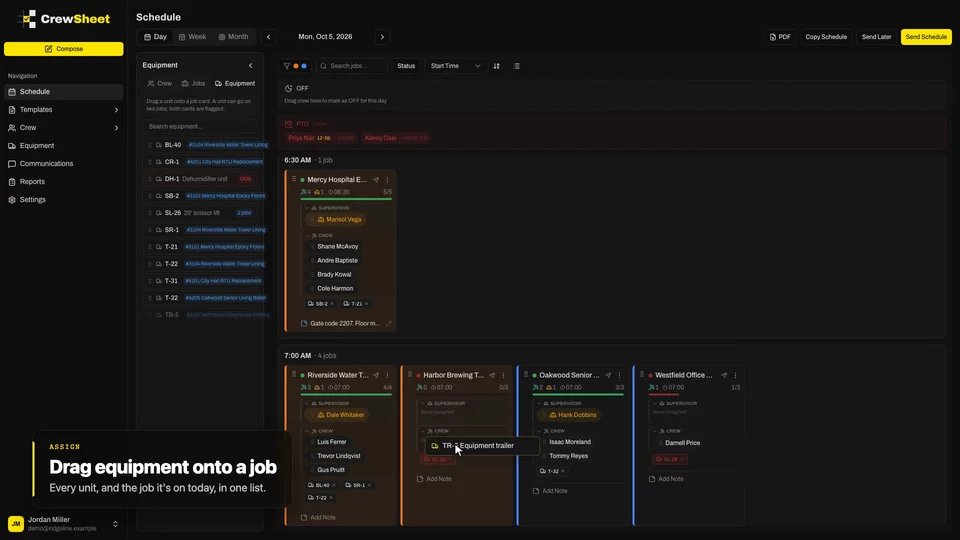Click the send icon on Mercy Hospital card
The image size is (960, 540).
[376, 180]
